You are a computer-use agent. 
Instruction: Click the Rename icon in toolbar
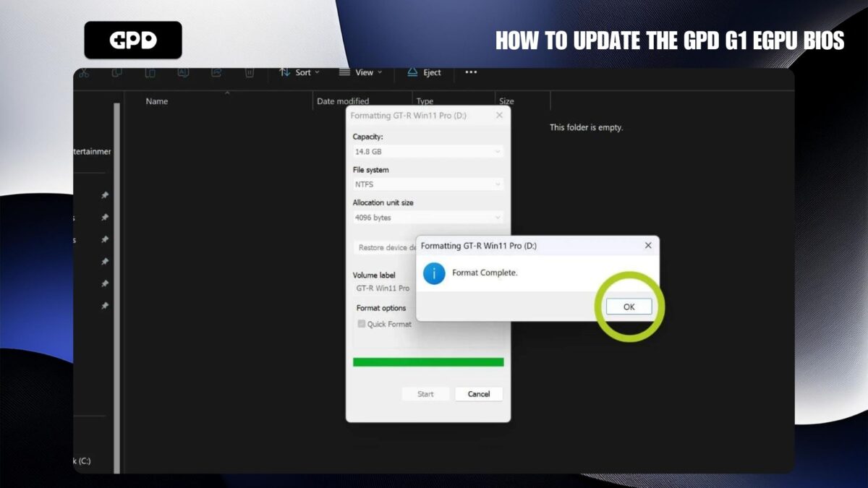(183, 72)
